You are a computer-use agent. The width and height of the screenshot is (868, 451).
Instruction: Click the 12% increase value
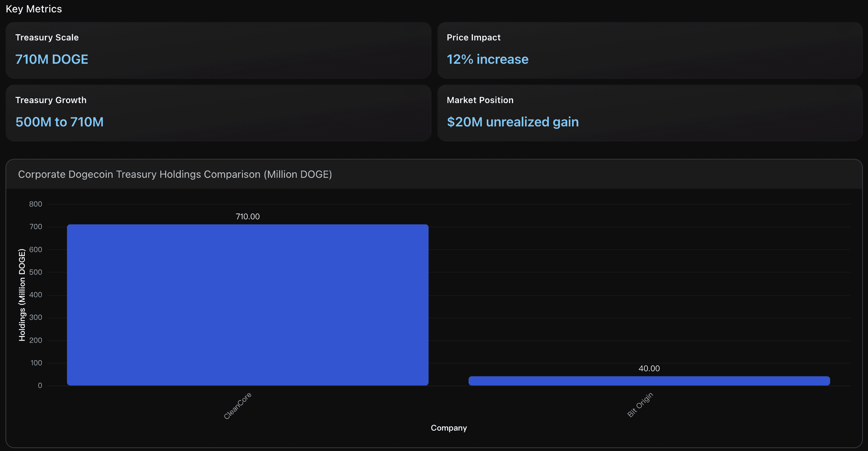[x=487, y=59]
